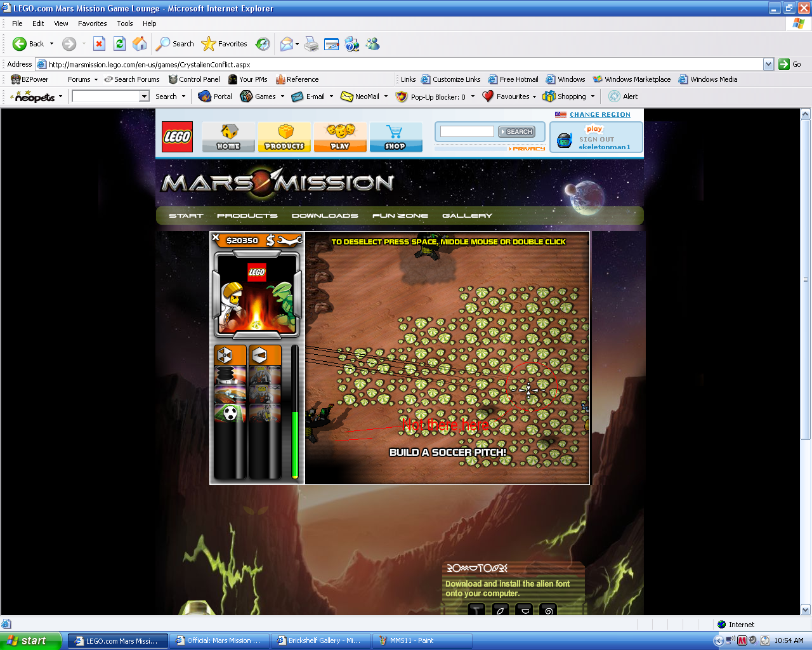The height and width of the screenshot is (650, 812).
Task: Expand the Neopets search box dropdown
Action: click(145, 96)
